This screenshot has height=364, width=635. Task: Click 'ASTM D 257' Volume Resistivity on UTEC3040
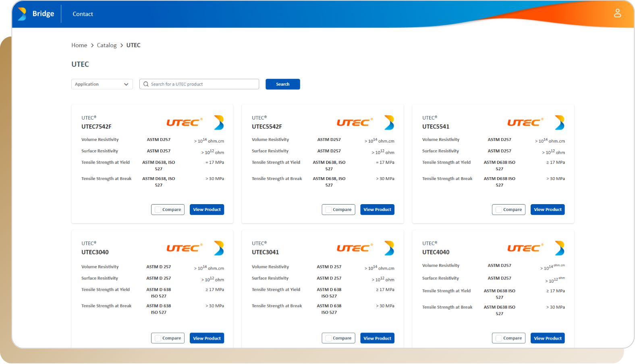159,267
